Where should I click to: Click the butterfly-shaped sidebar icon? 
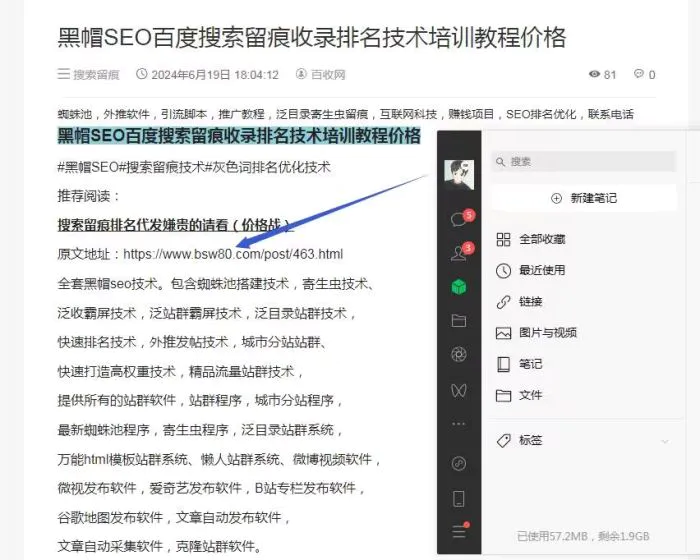pyautogui.click(x=459, y=391)
